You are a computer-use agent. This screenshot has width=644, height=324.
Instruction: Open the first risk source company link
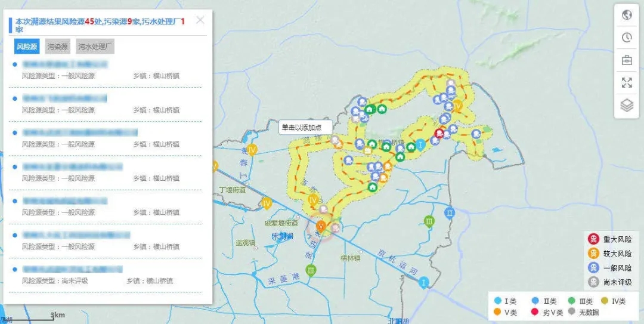[67, 64]
